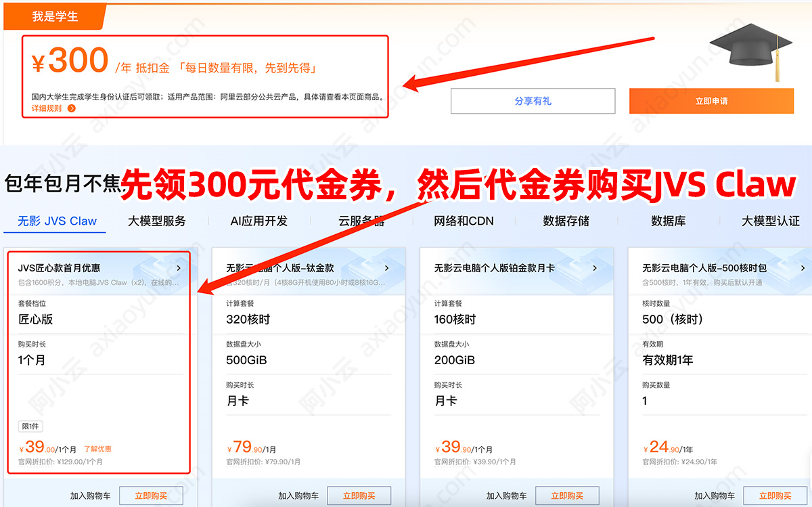The height and width of the screenshot is (507, 812).
Task: Select 1个月 purchase duration
Action: pos(32,360)
